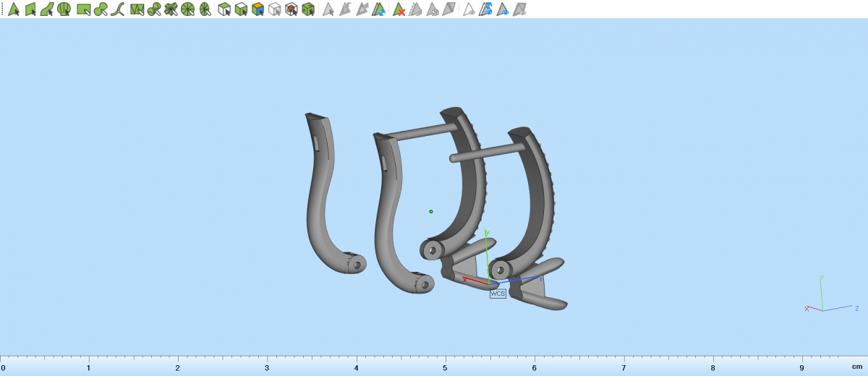Screen dimensions: 868x376
Task: Toggle visibility using dark triangle blue-eye icon
Action: pos(503,9)
